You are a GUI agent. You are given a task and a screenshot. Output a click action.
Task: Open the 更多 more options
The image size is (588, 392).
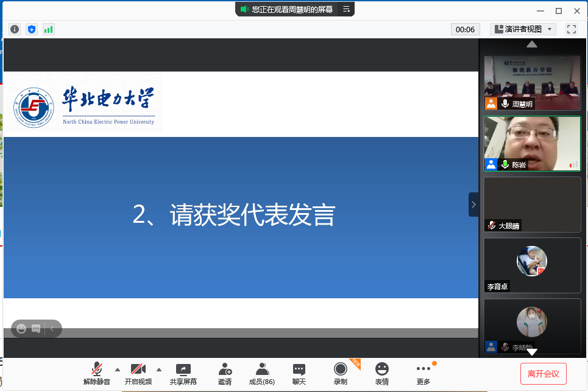click(423, 373)
